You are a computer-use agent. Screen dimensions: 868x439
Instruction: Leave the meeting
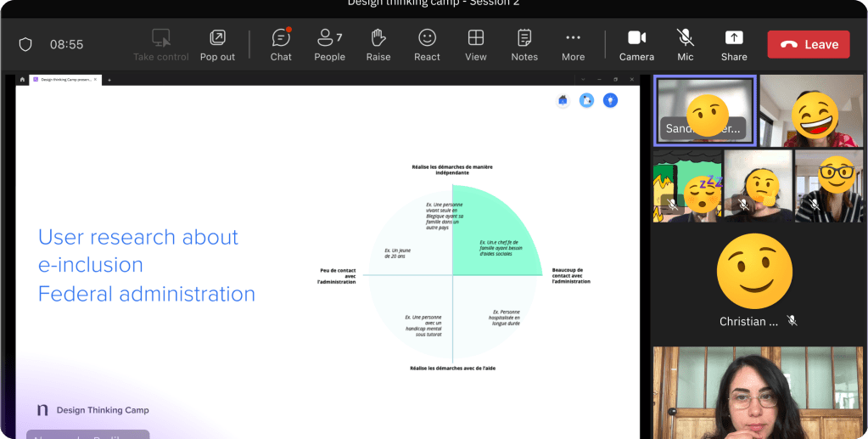pyautogui.click(x=808, y=44)
